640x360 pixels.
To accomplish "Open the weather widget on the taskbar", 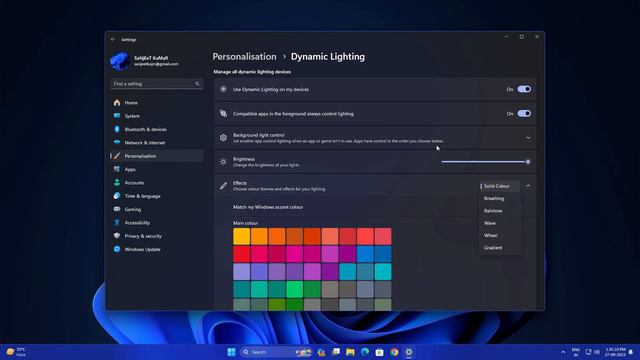I will [x=16, y=352].
